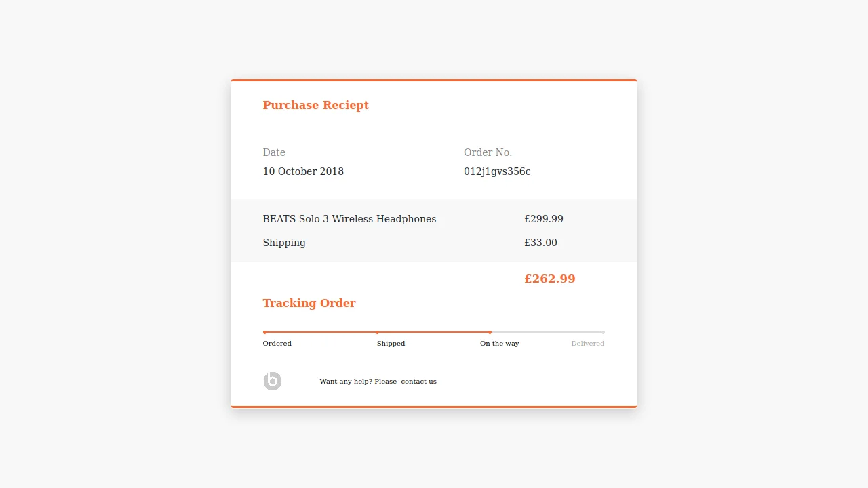Viewport: 868px width, 488px height.
Task: Click the Purchase Reciept heading
Action: (316, 105)
